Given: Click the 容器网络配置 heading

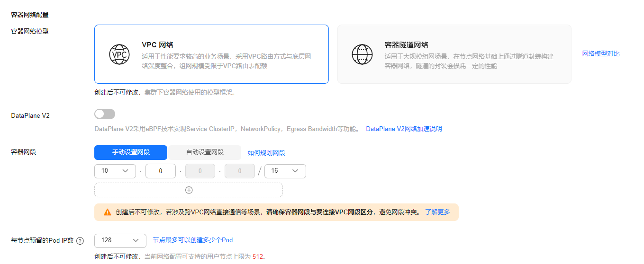Looking at the screenshot, I should click(29, 15).
